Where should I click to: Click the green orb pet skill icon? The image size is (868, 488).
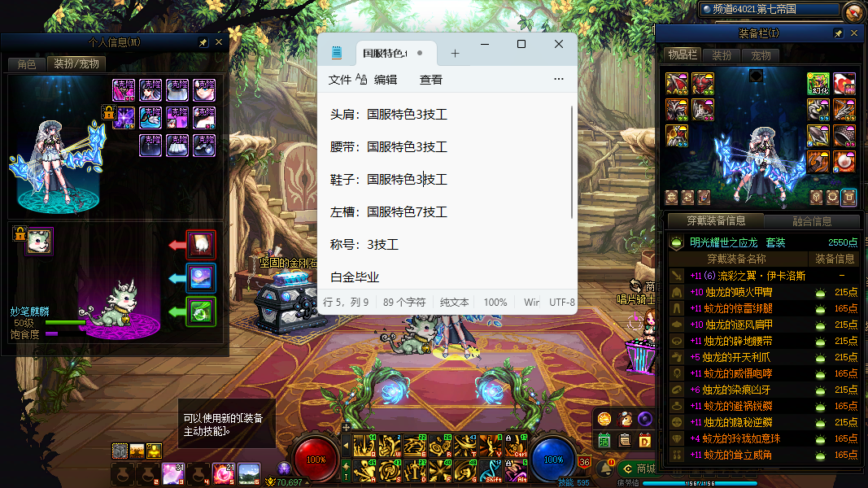click(x=200, y=311)
